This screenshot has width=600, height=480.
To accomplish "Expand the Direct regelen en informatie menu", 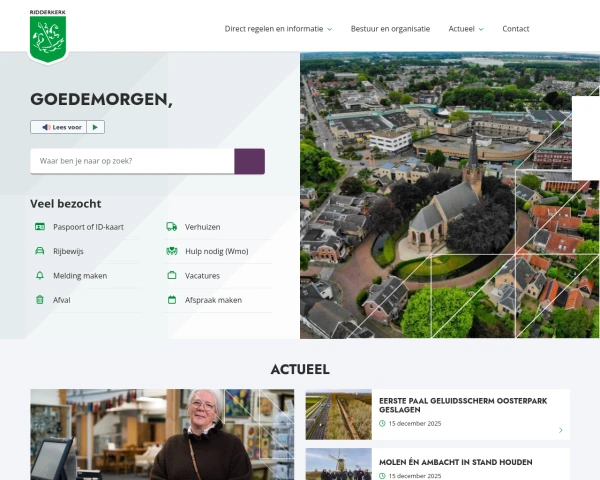I will (x=278, y=29).
